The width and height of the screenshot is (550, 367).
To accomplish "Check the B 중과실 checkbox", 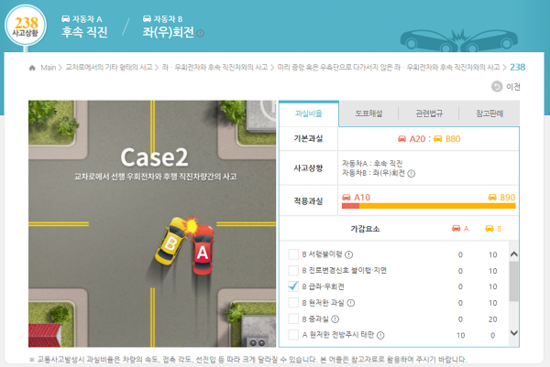I will coord(293,319).
